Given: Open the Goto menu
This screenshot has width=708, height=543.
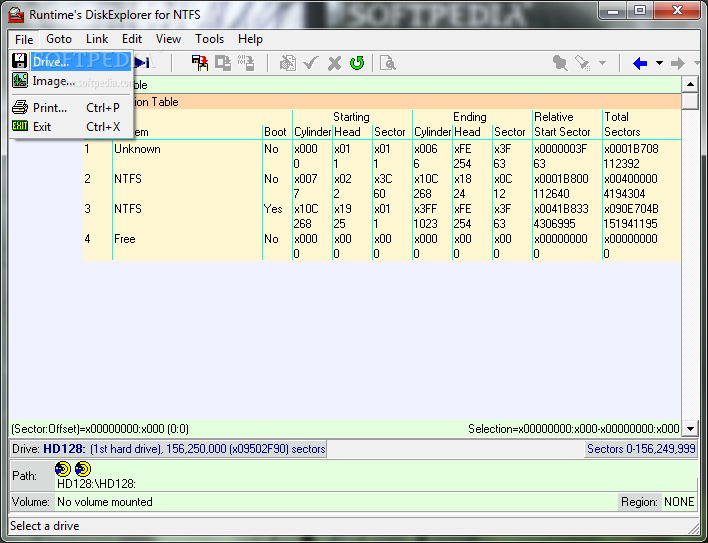Looking at the screenshot, I should pyautogui.click(x=59, y=39).
